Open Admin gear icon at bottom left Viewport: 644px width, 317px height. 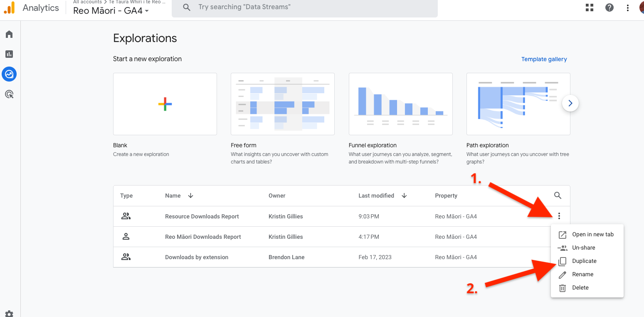tap(9, 313)
